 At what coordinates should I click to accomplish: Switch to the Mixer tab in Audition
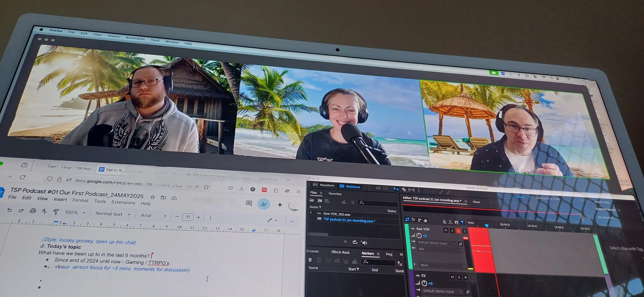477,202
